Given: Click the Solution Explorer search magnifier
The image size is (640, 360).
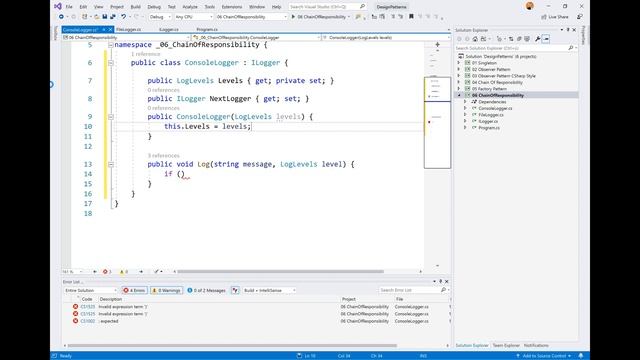Looking at the screenshot, I should (x=571, y=48).
